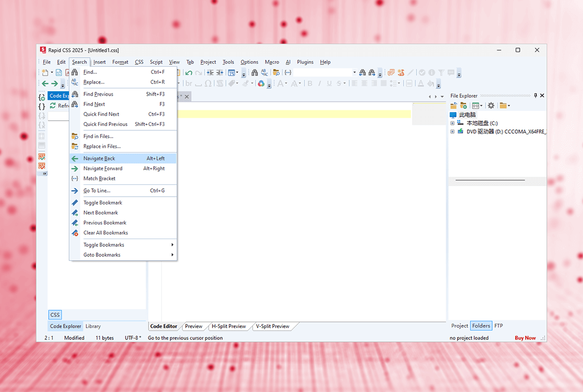This screenshot has height=392, width=583.
Task: Open the CSS menu in menu bar
Action: [139, 62]
